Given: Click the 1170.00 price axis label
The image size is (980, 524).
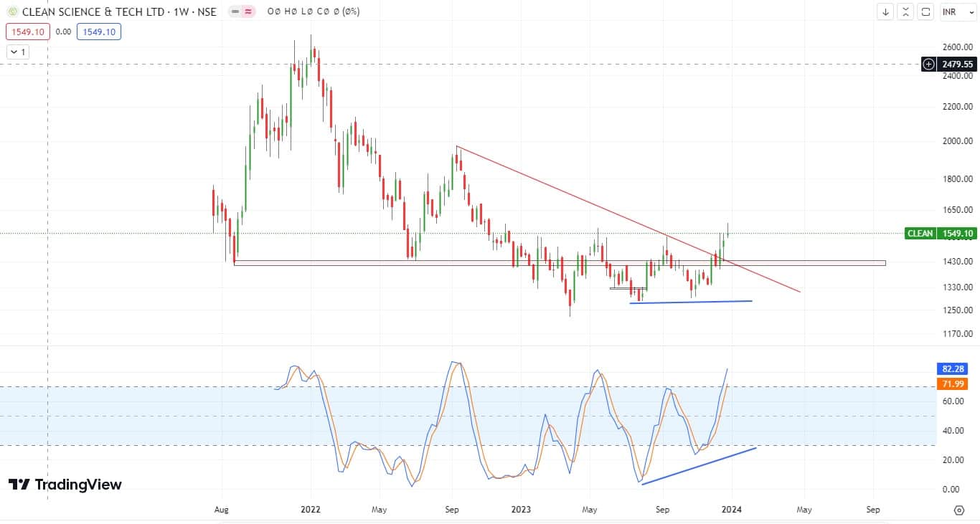Looking at the screenshot, I should point(958,334).
